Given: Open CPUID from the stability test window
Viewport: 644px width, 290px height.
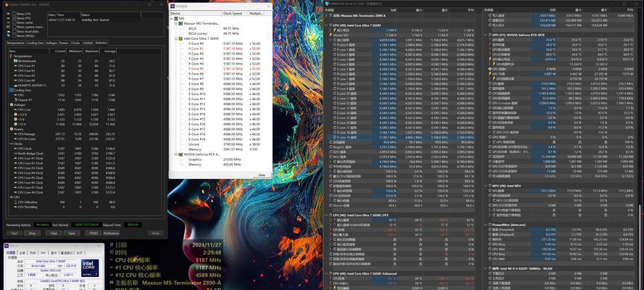Looking at the screenshot, I should (93, 233).
